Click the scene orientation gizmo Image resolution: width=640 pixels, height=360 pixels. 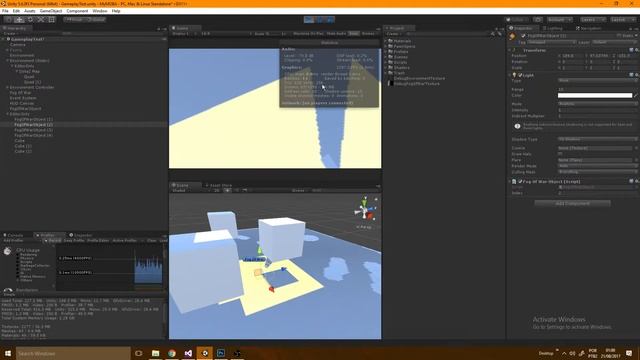click(x=364, y=210)
